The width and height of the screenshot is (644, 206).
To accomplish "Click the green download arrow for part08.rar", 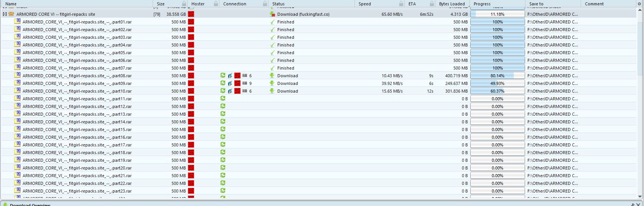I will click(272, 76).
